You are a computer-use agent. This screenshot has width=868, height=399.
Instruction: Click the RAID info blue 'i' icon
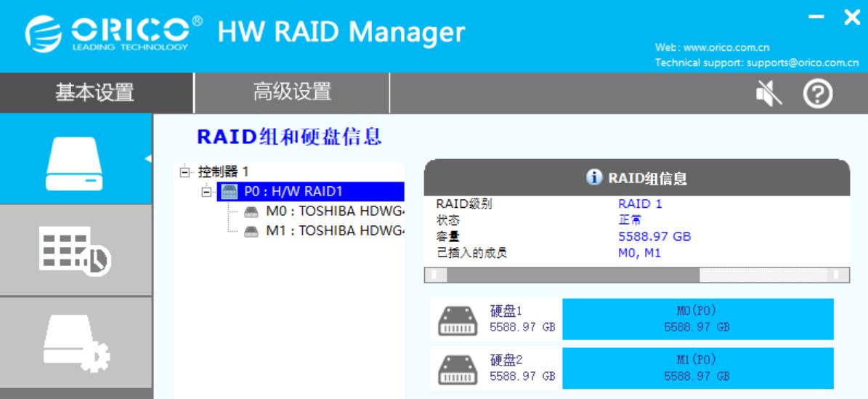click(593, 177)
